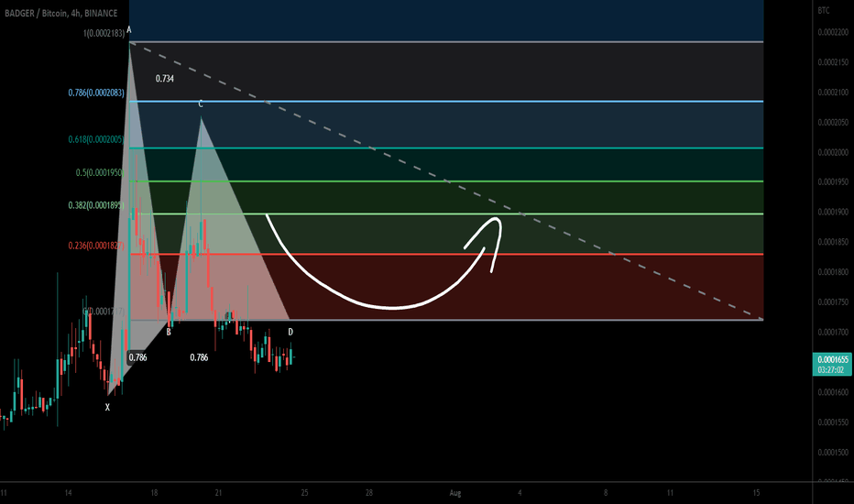Click price axis value 0.0001600
The image size is (854, 504).
833,392
